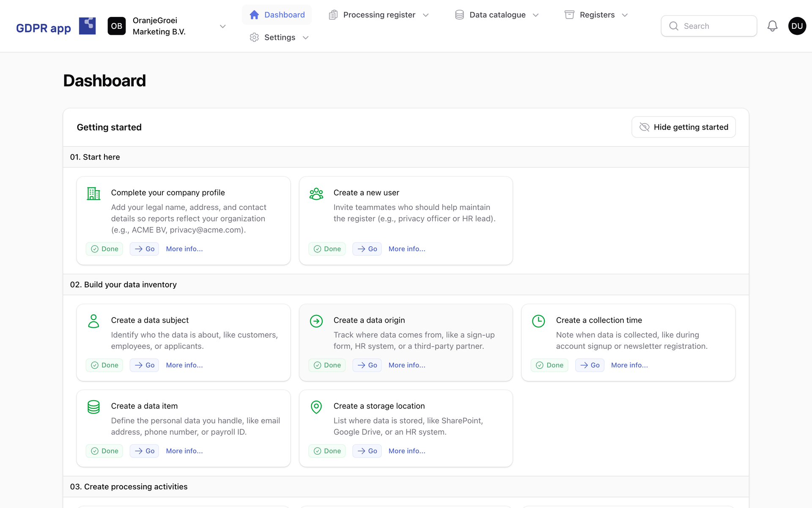The image size is (812, 508).
Task: Click the company profile building icon
Action: [93, 193]
